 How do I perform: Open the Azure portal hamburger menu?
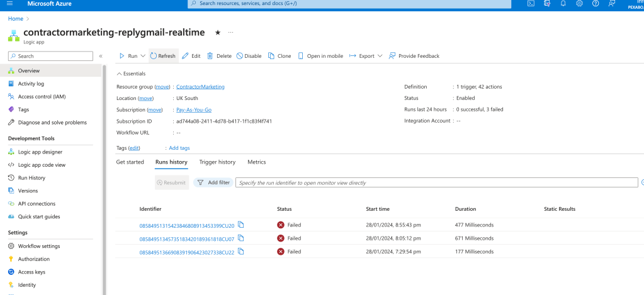[10, 3]
